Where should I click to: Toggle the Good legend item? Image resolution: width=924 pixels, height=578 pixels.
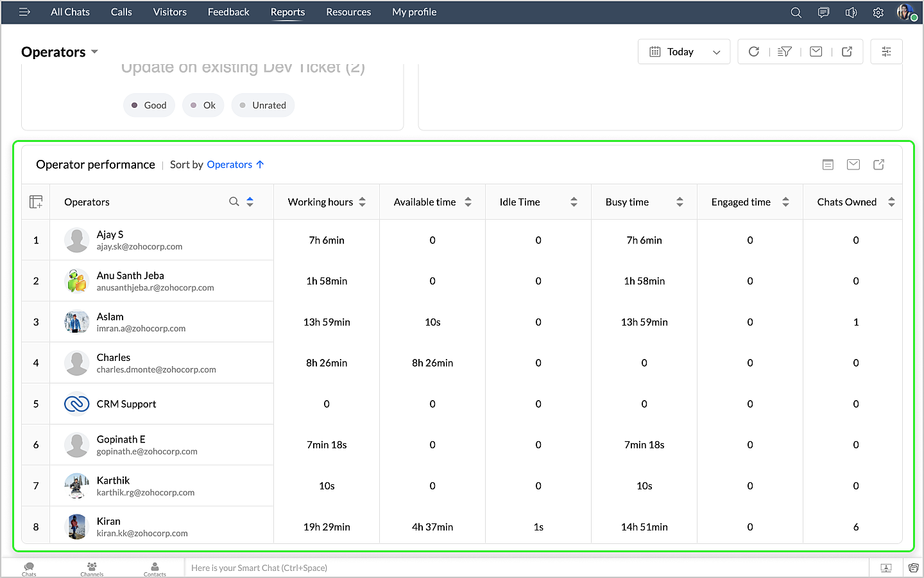[149, 105]
